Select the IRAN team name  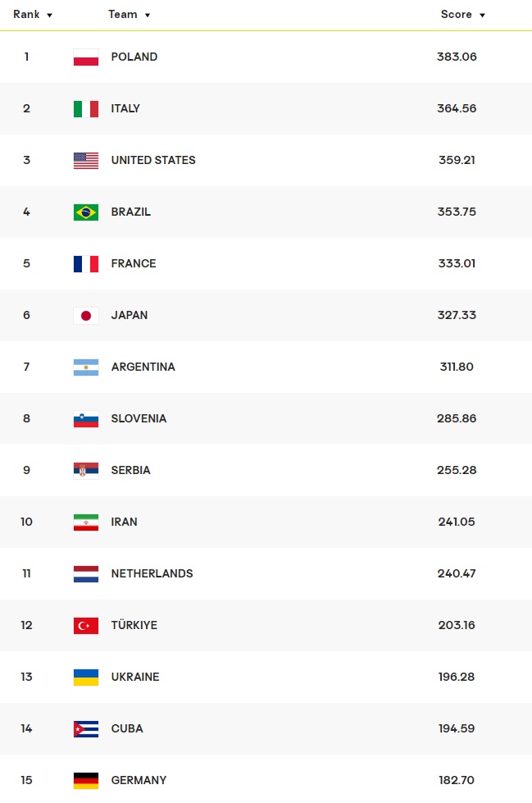(x=124, y=522)
